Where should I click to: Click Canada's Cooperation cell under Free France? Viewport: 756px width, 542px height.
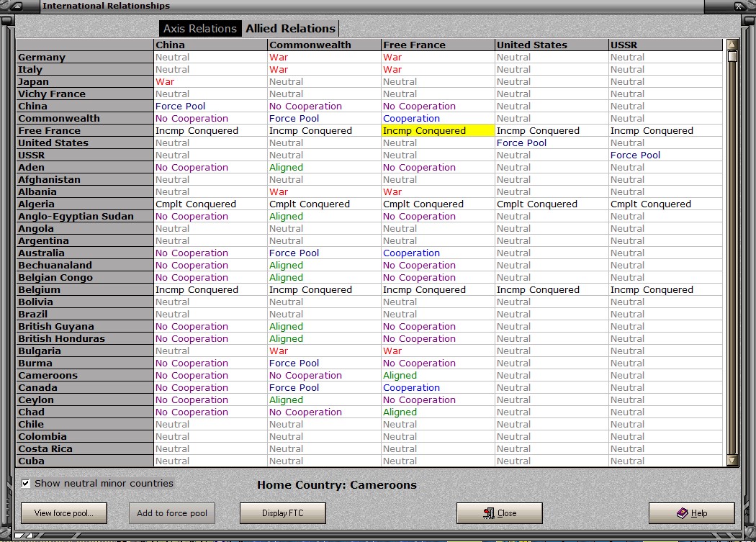[438, 388]
